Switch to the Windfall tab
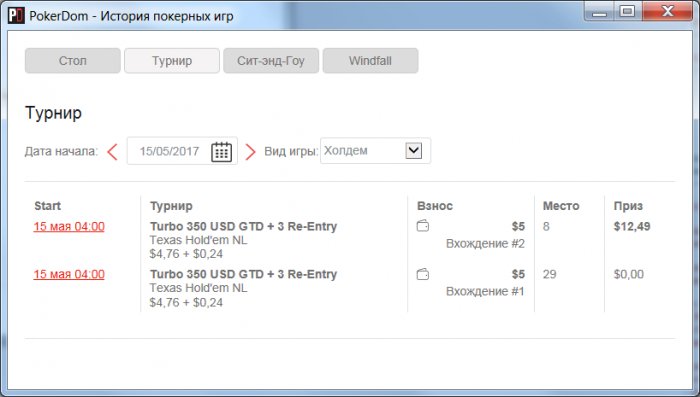Screen dimensions: 700x397 pyautogui.click(x=371, y=61)
